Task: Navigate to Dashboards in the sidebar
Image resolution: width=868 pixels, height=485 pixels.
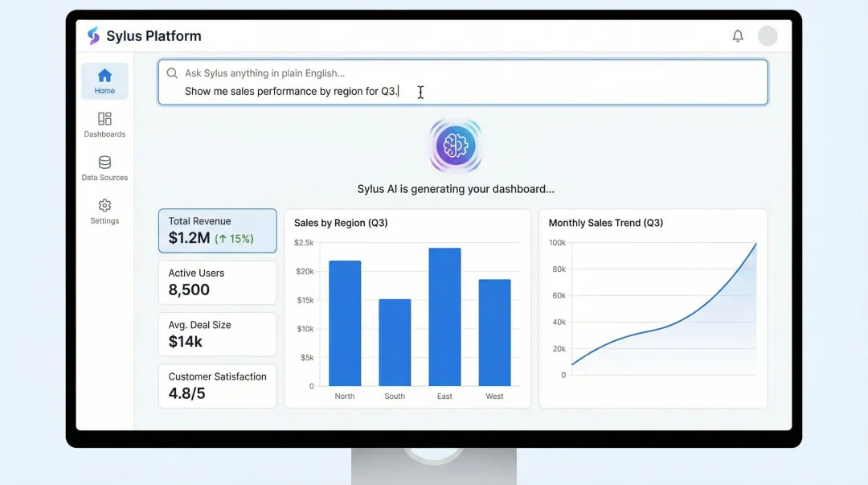Action: (104, 124)
